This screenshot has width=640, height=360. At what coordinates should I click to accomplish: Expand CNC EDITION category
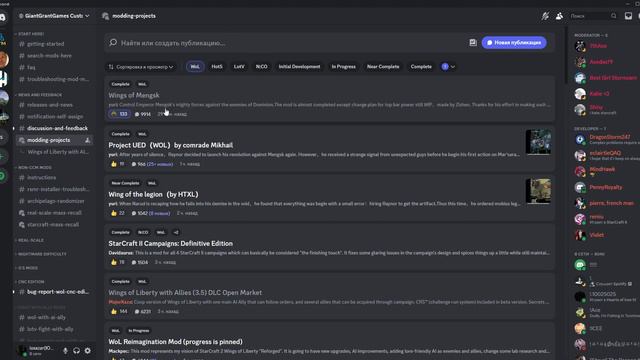click(31, 282)
